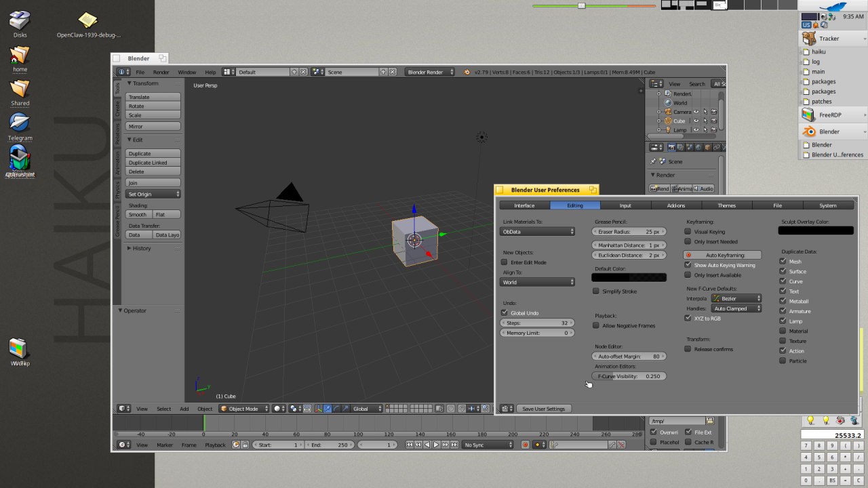Click the outliner editor type icon
868x488 pixels.
[x=656, y=83]
